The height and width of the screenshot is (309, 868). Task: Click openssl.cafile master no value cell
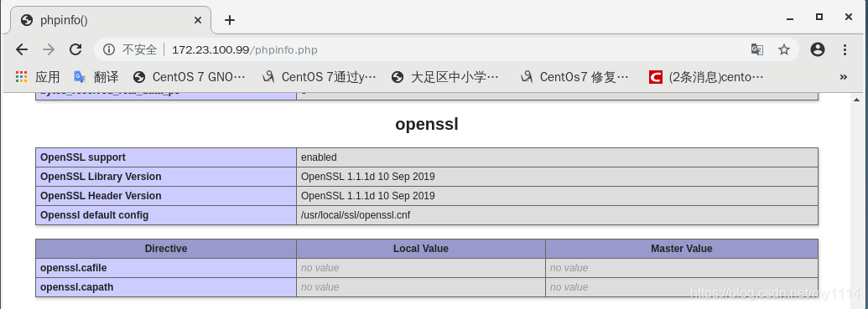(682, 268)
